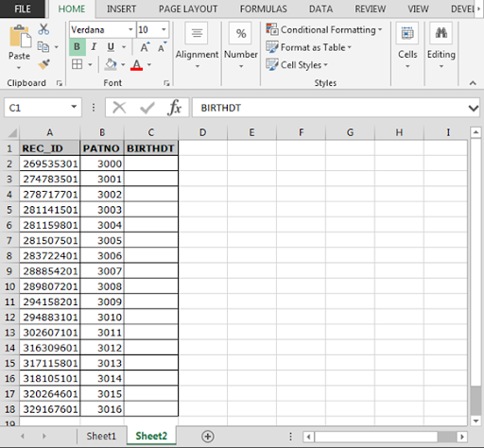The width and height of the screenshot is (484, 448).
Task: Increase font size with large A
Action: click(145, 47)
